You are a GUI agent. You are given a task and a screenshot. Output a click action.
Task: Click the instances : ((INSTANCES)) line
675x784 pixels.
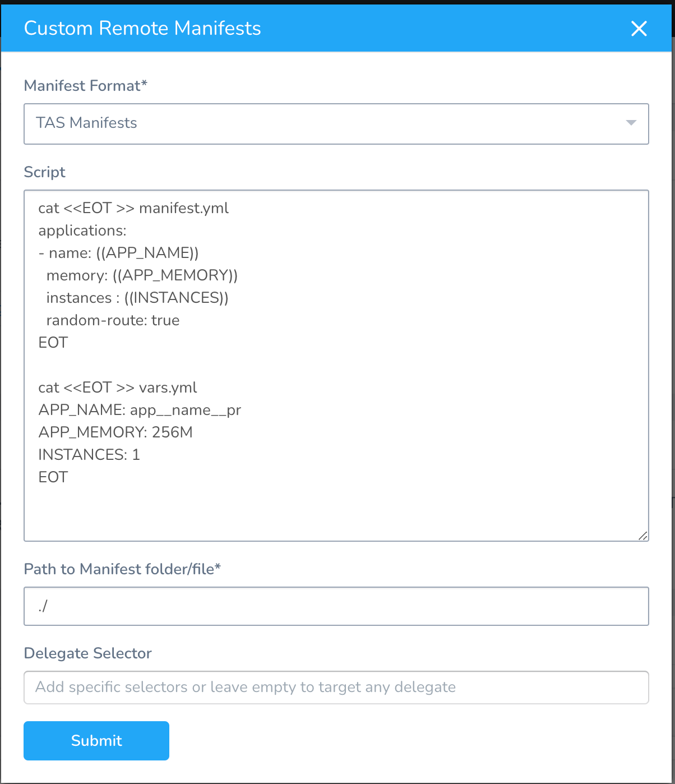point(137,298)
